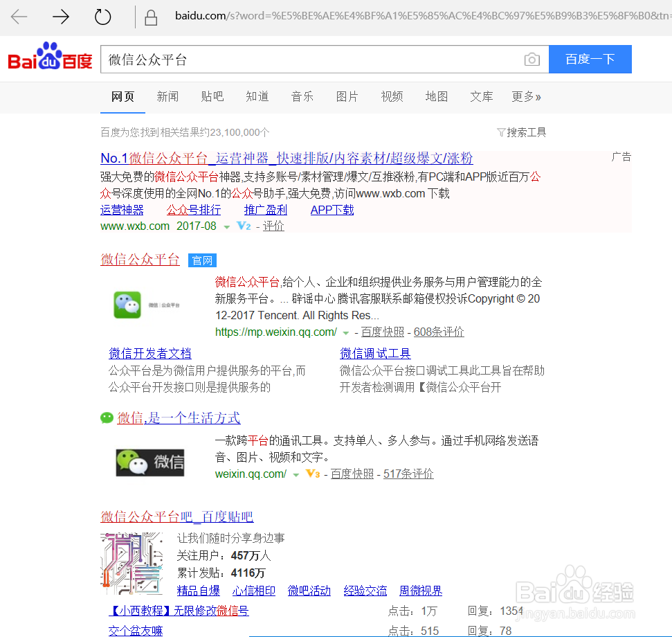Click the camera image search icon
The image size is (672, 637).
pos(532,59)
